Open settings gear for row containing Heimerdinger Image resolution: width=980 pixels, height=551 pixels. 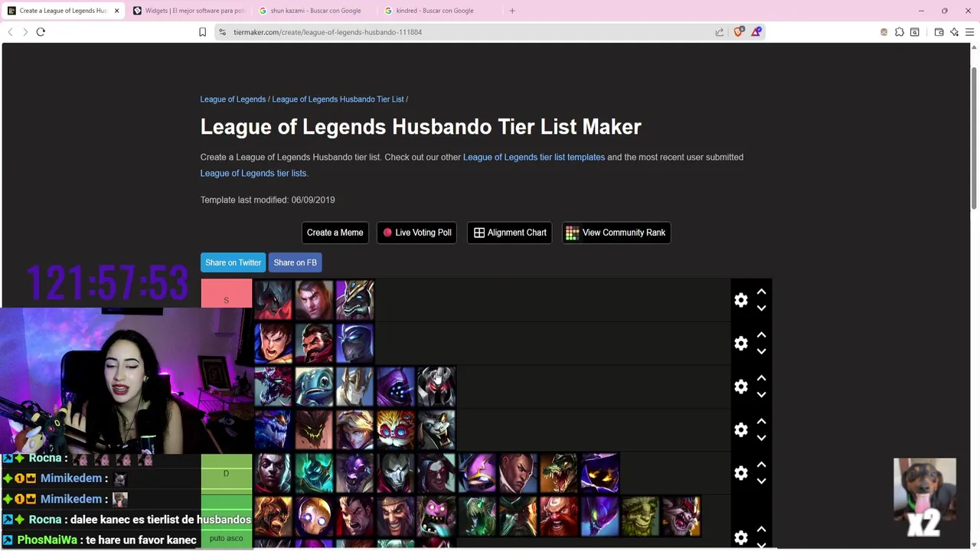pos(740,430)
